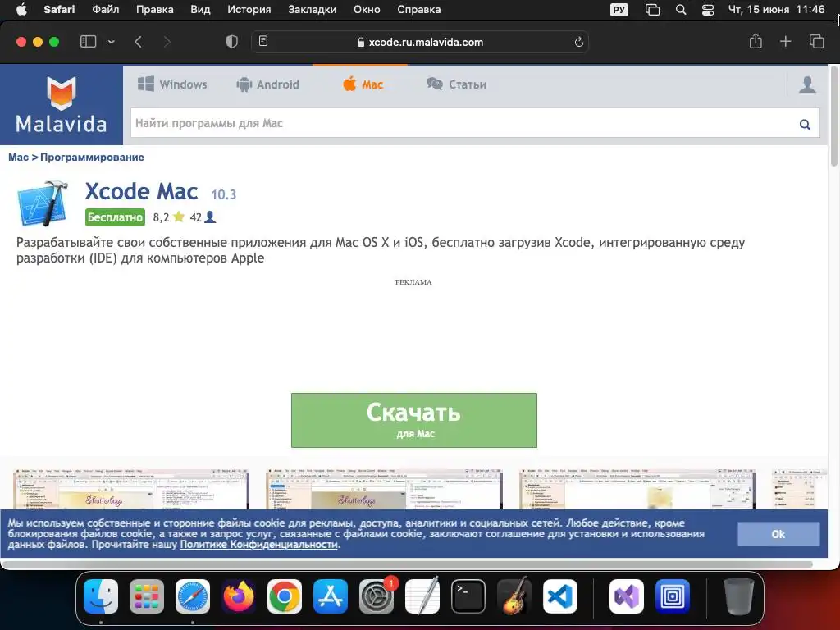Switch to the Windows tab
The image size is (840, 630).
click(172, 84)
